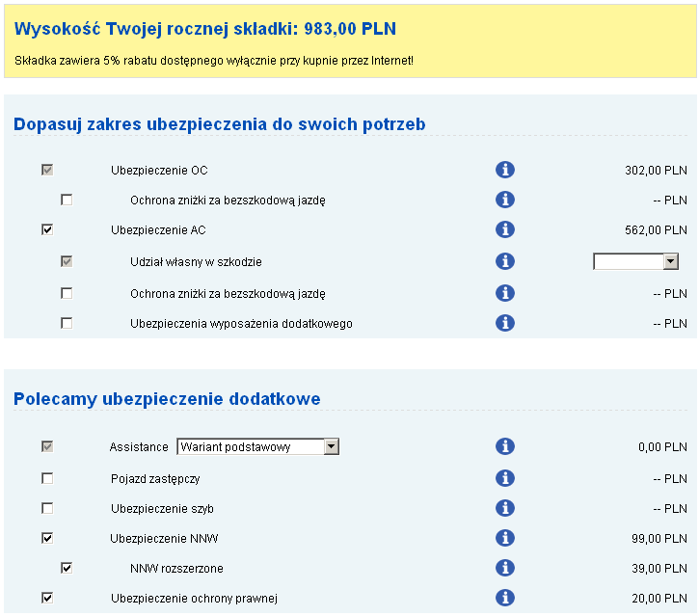
Task: Click Ubezpieczenia wyposażenia dodatkowego label
Action: (241, 324)
